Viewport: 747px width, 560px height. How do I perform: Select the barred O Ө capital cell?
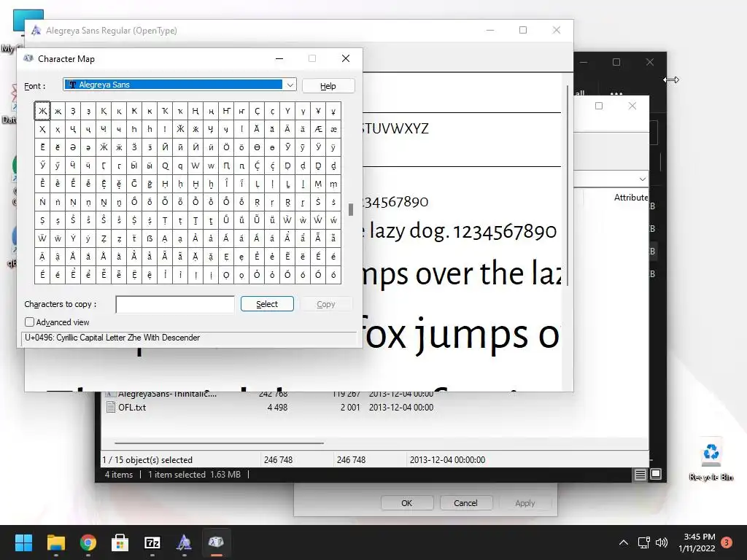click(257, 147)
